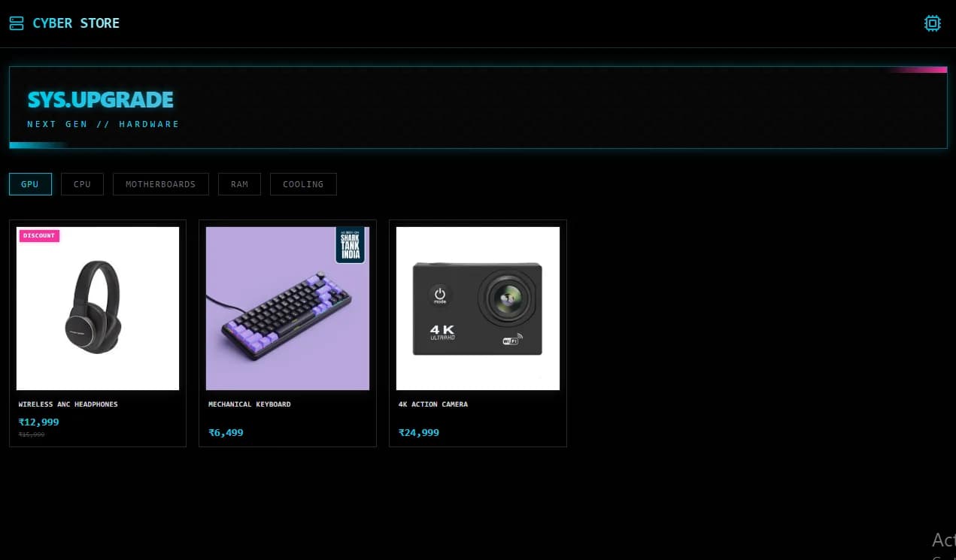Click the DISCOUNT badge on headphones
The width and height of the screenshot is (956, 560).
point(39,235)
